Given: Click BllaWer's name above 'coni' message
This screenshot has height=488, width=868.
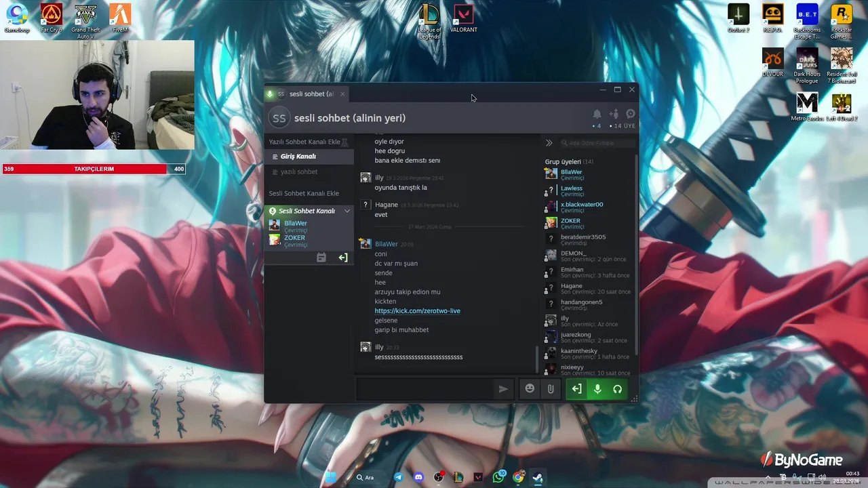Looking at the screenshot, I should click(386, 244).
